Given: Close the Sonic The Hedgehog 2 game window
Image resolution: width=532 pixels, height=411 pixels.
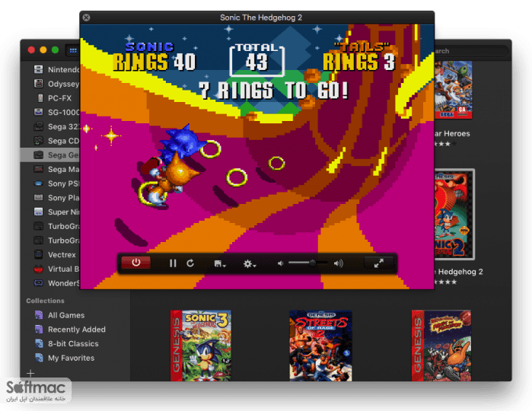Looking at the screenshot, I should click(x=87, y=18).
